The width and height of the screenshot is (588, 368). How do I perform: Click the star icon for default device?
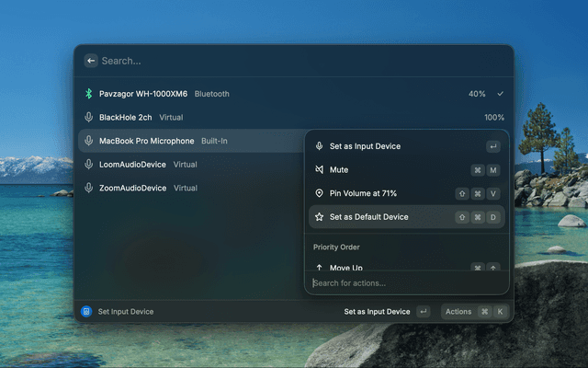(x=319, y=217)
